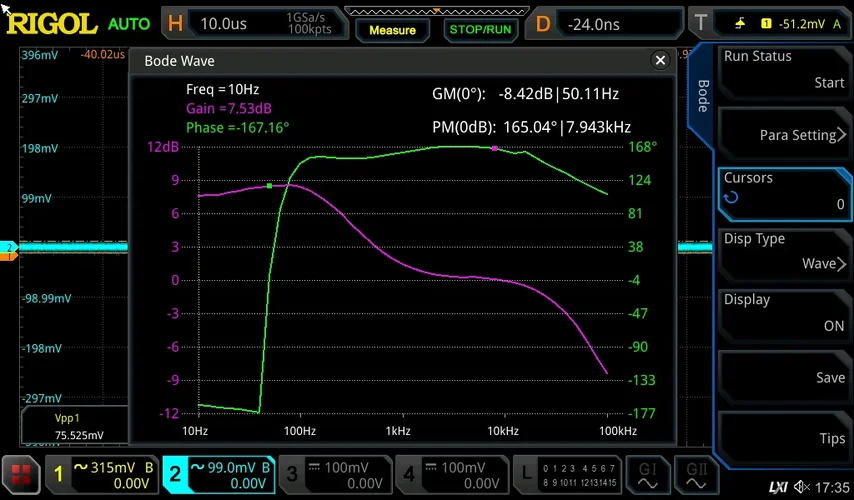This screenshot has width=854, height=500.
Task: Tap the 17:35 clock
Action: tap(832, 487)
